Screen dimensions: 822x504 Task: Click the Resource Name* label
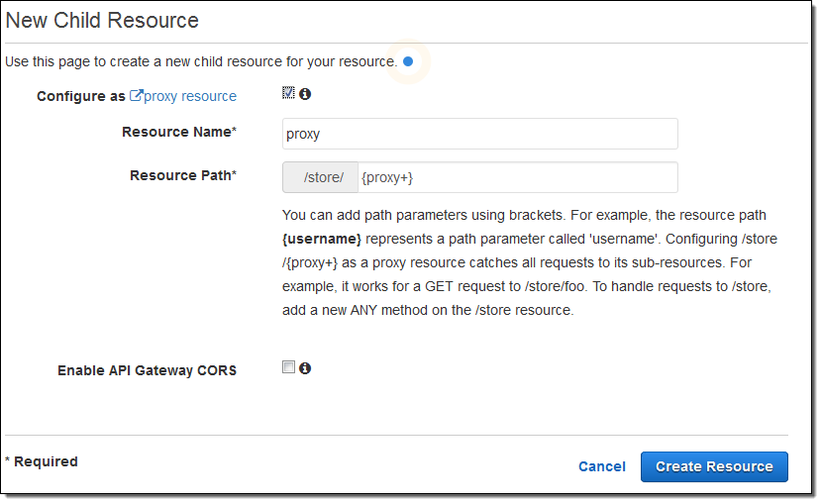pyautogui.click(x=178, y=133)
